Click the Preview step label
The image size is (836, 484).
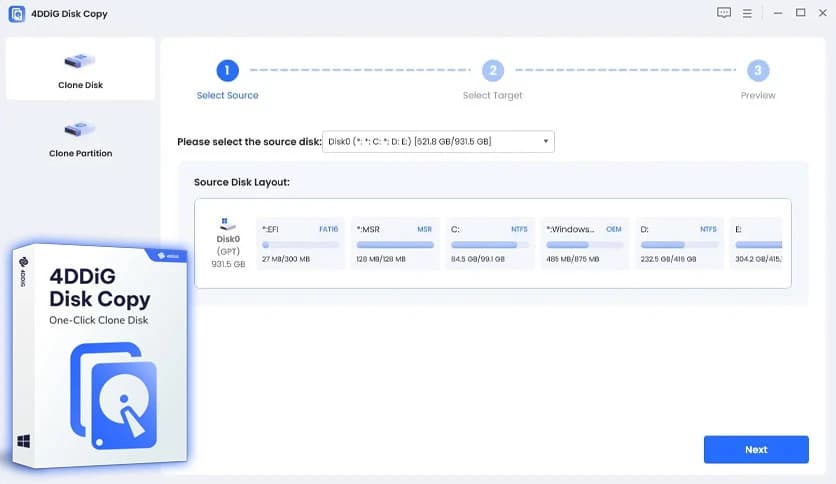pyautogui.click(x=758, y=95)
